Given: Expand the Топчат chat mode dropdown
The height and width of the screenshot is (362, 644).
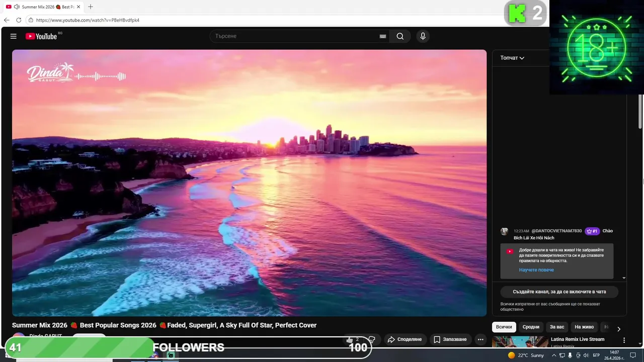Looking at the screenshot, I should (512, 58).
